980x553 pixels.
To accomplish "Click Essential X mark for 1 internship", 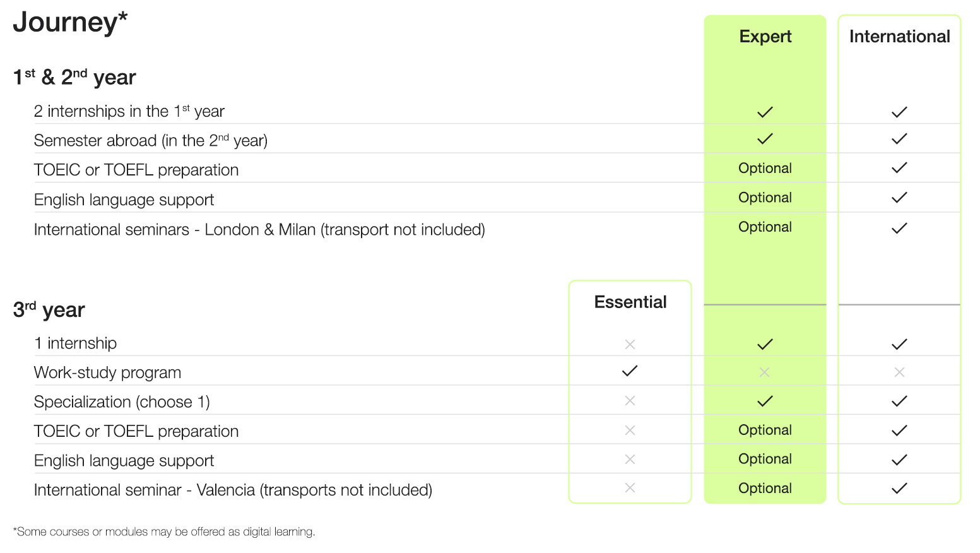I will coord(630,344).
